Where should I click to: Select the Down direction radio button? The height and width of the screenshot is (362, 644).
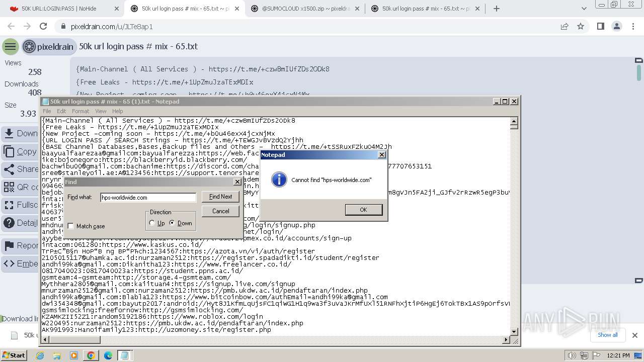172,223
